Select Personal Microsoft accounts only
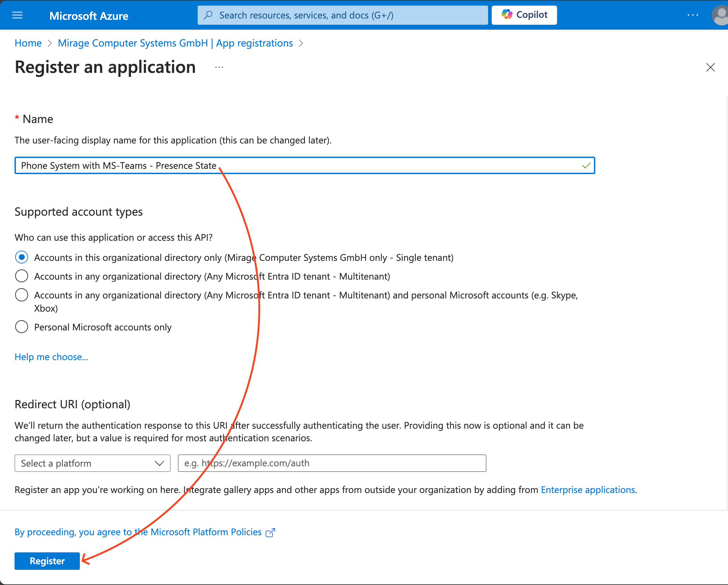The width and height of the screenshot is (728, 585). [21, 327]
